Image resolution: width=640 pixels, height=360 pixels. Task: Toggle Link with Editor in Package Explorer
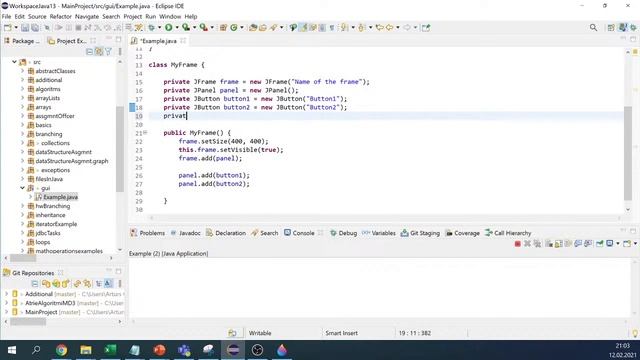coord(99,51)
